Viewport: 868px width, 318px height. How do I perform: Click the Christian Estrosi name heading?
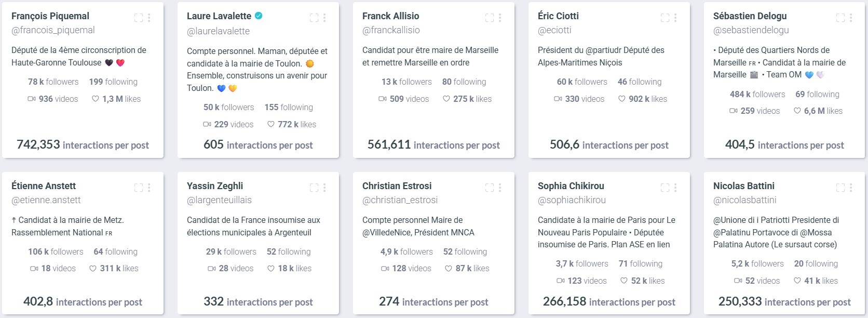coord(397,186)
